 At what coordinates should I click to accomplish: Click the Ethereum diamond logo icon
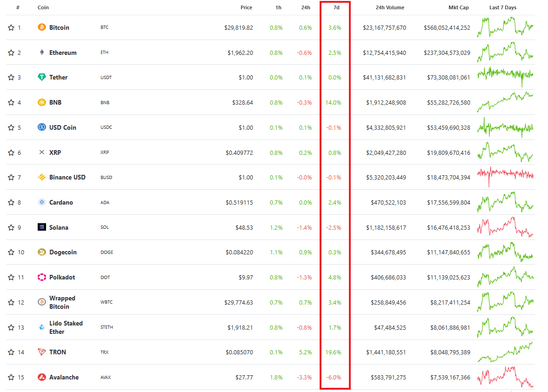[41, 53]
